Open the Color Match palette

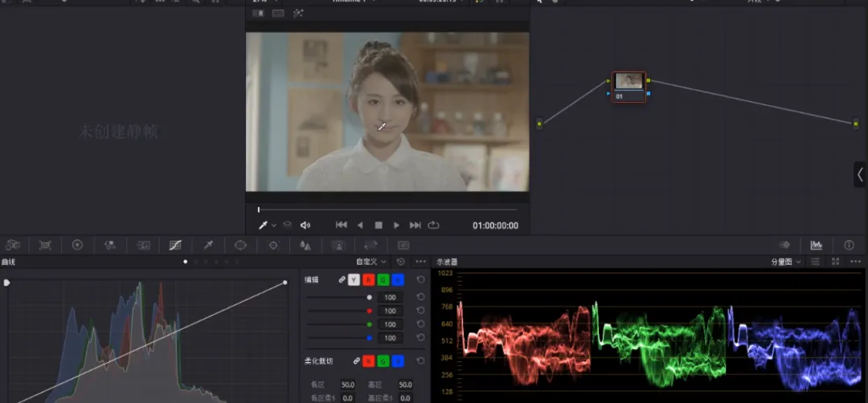pyautogui.click(x=45, y=245)
